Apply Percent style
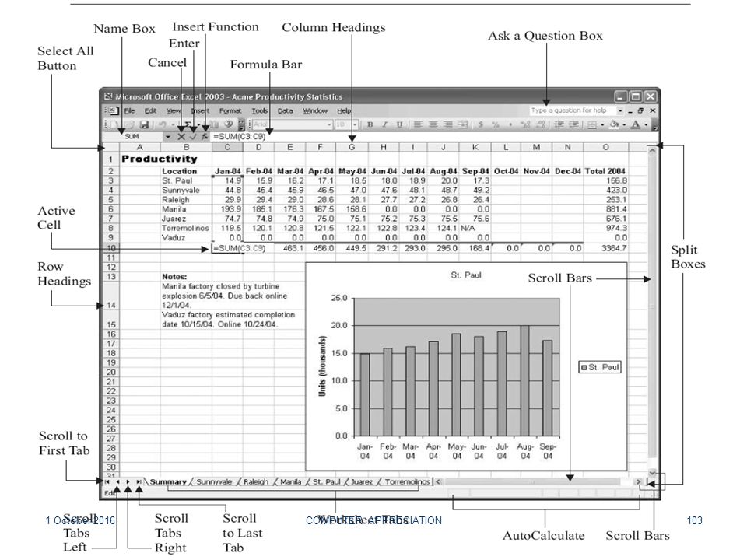Viewport: 747px width, 560px height. pyautogui.click(x=496, y=124)
